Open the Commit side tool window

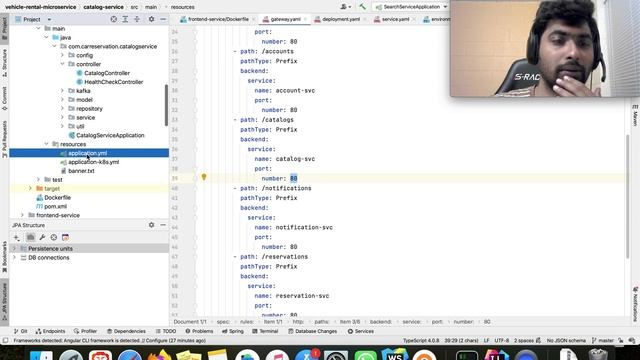tap(4, 98)
